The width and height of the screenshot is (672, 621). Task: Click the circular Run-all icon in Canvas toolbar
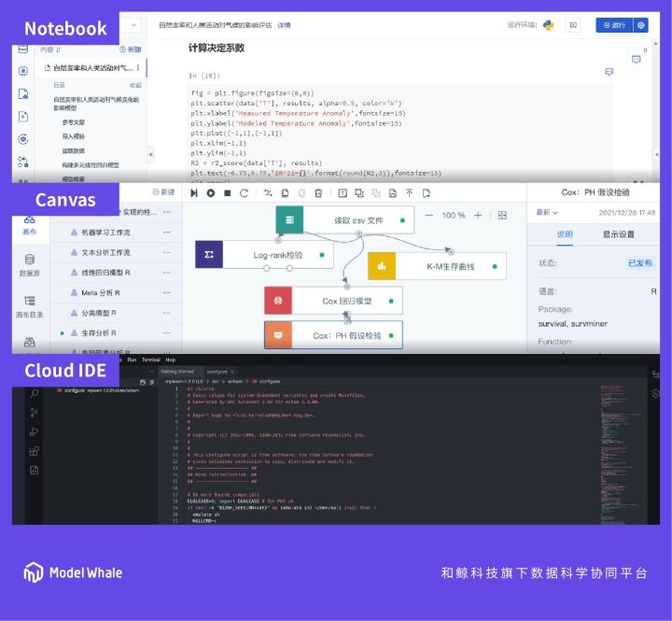tap(210, 193)
